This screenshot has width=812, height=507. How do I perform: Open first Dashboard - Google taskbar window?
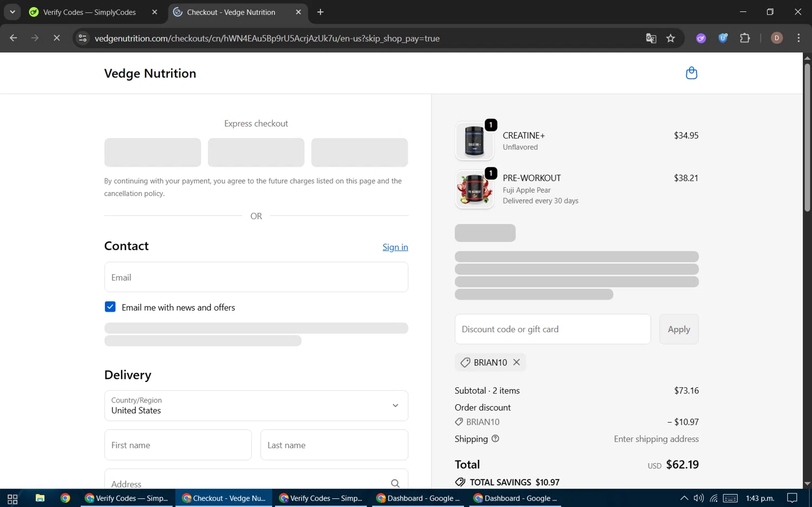click(x=418, y=498)
